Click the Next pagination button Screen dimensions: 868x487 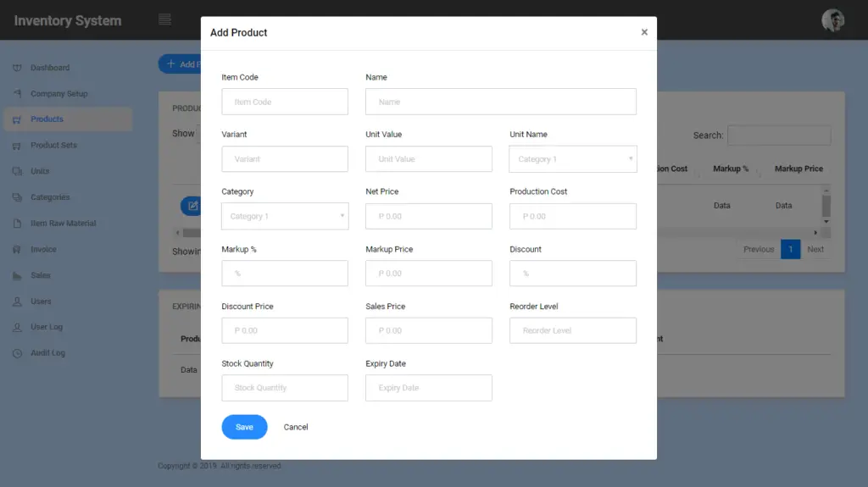815,249
